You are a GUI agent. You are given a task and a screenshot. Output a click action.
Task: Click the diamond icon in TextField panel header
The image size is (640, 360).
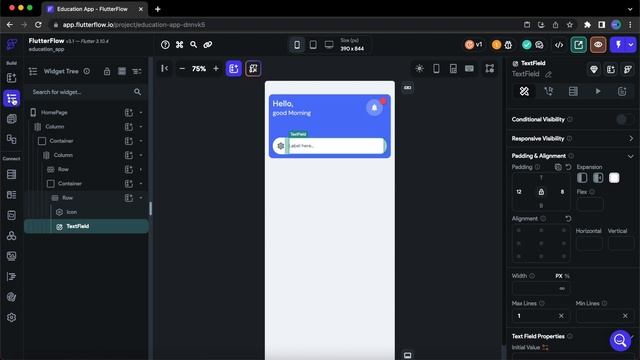pos(594,69)
